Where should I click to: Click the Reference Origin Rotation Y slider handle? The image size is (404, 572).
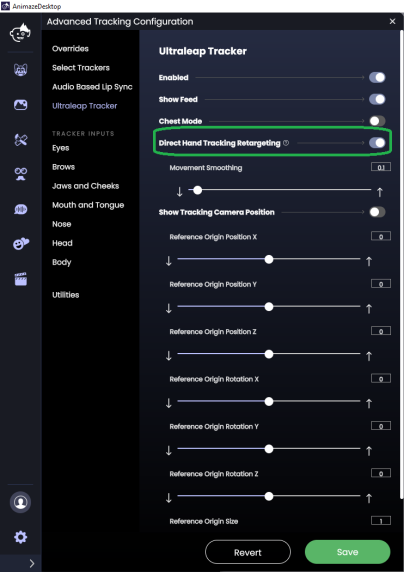[x=269, y=449]
